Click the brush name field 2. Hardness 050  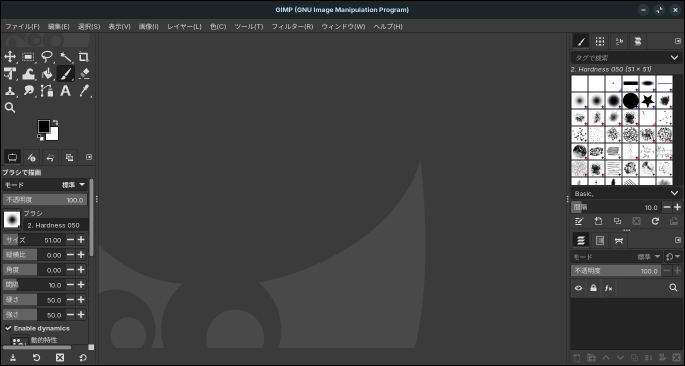pos(55,225)
